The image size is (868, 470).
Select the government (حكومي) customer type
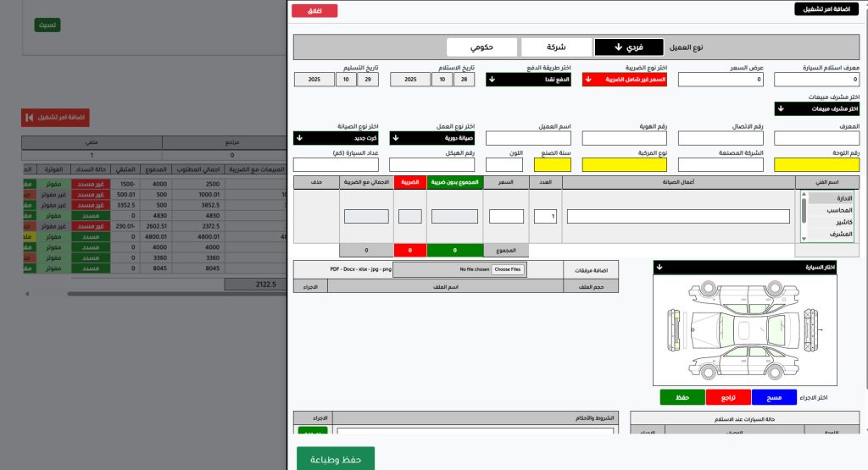482,47
